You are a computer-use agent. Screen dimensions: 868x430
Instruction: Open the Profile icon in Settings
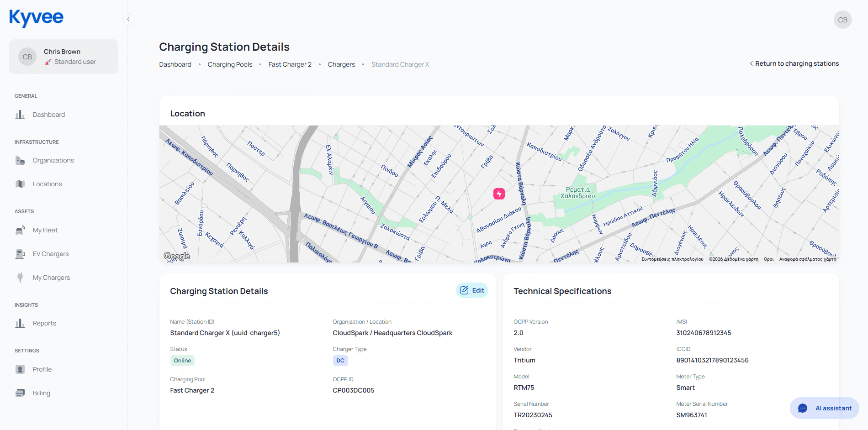[20, 369]
